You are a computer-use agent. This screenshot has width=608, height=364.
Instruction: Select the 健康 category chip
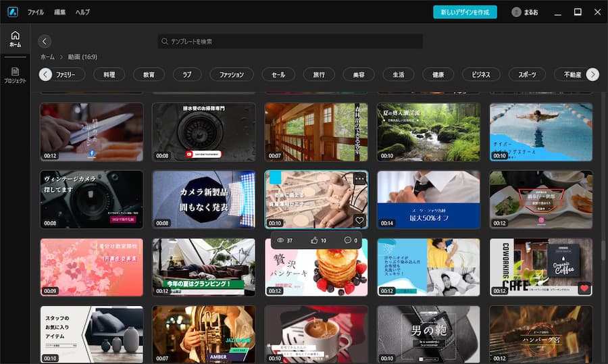438,74
